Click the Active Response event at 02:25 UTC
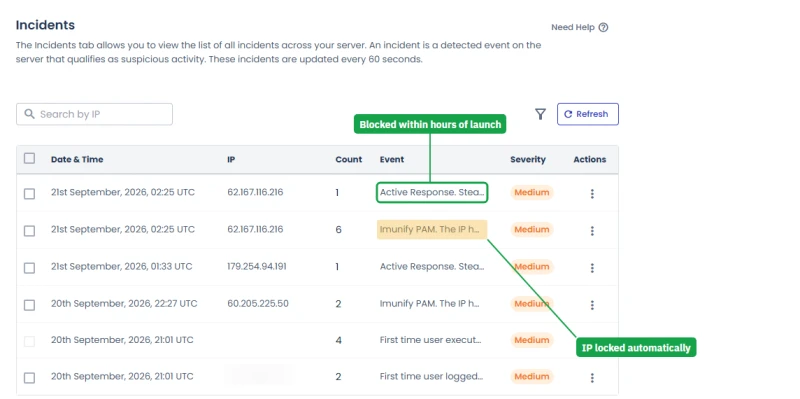 click(x=432, y=192)
